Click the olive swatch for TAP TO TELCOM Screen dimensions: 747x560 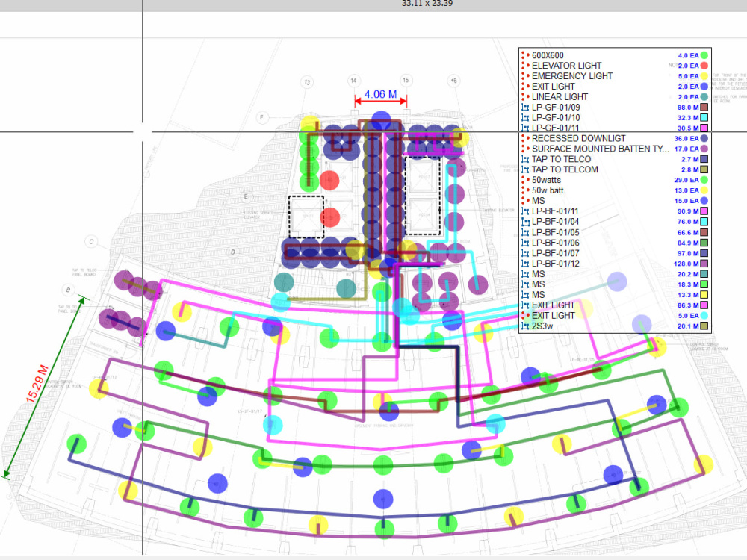[704, 169]
